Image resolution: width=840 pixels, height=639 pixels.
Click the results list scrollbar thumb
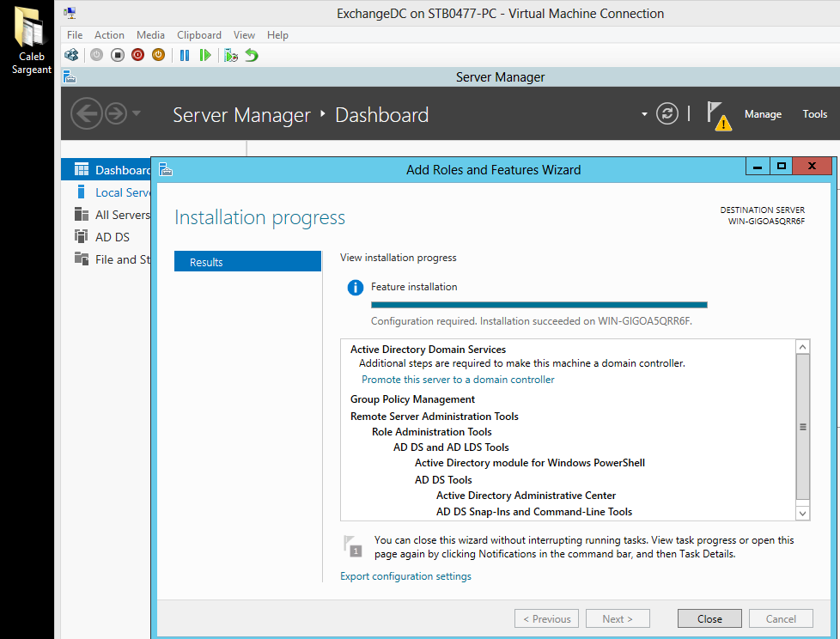pyautogui.click(x=802, y=427)
